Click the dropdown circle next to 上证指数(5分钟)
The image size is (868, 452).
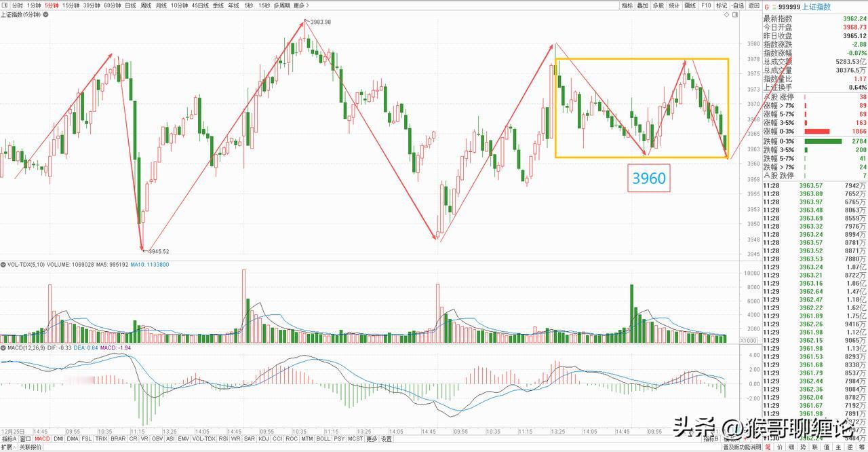pos(45,15)
